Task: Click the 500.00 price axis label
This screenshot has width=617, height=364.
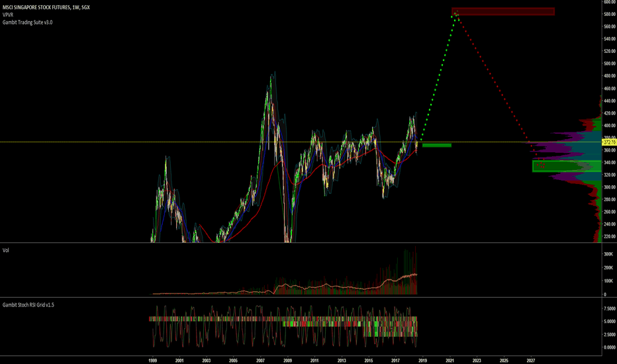Action: [610, 64]
